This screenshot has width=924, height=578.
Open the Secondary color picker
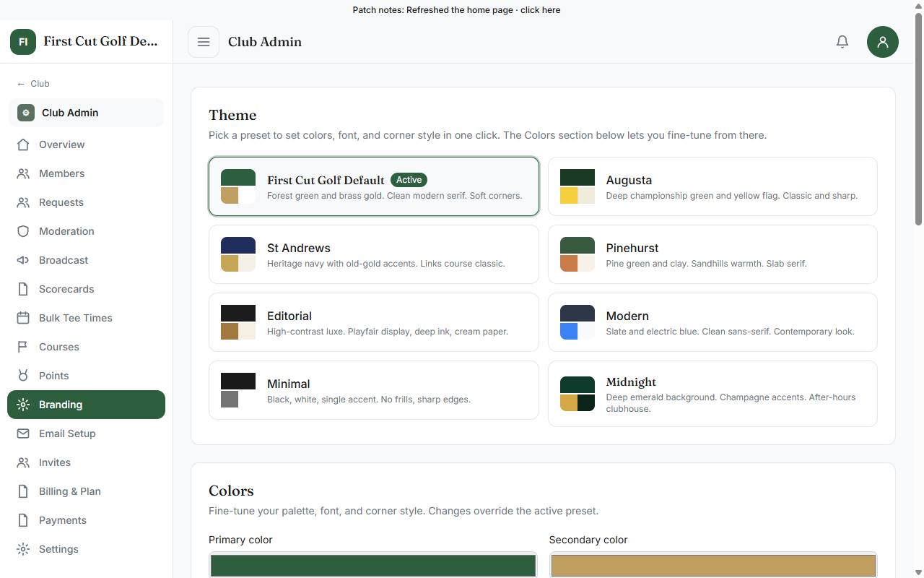coord(713,565)
